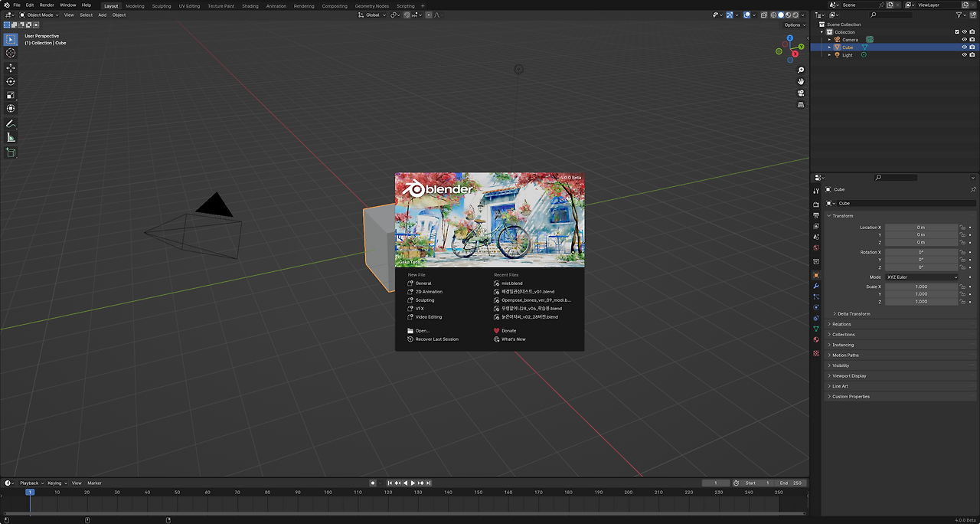Open the Object Mode dropdown

click(40, 15)
